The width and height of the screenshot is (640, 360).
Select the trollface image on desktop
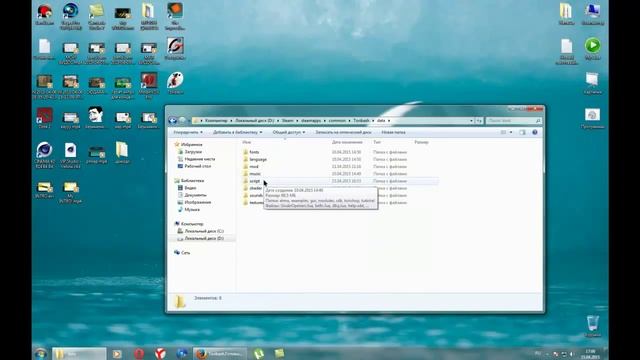96,118
